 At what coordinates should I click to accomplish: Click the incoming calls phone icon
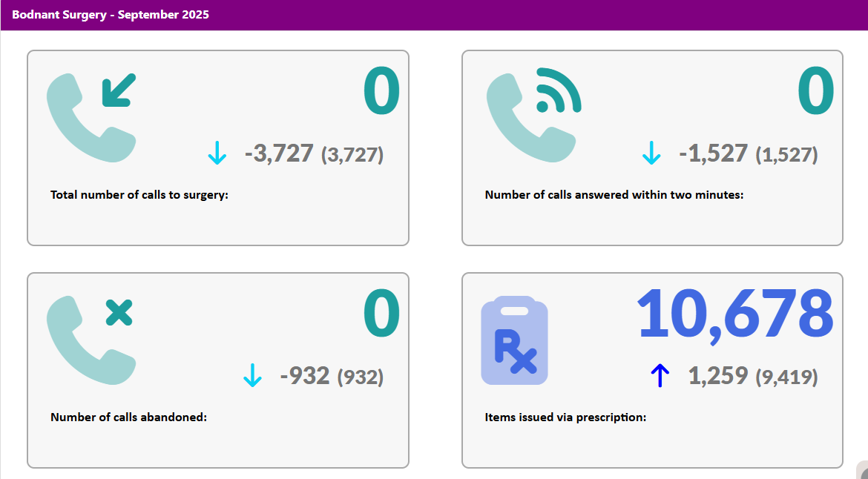click(x=91, y=117)
